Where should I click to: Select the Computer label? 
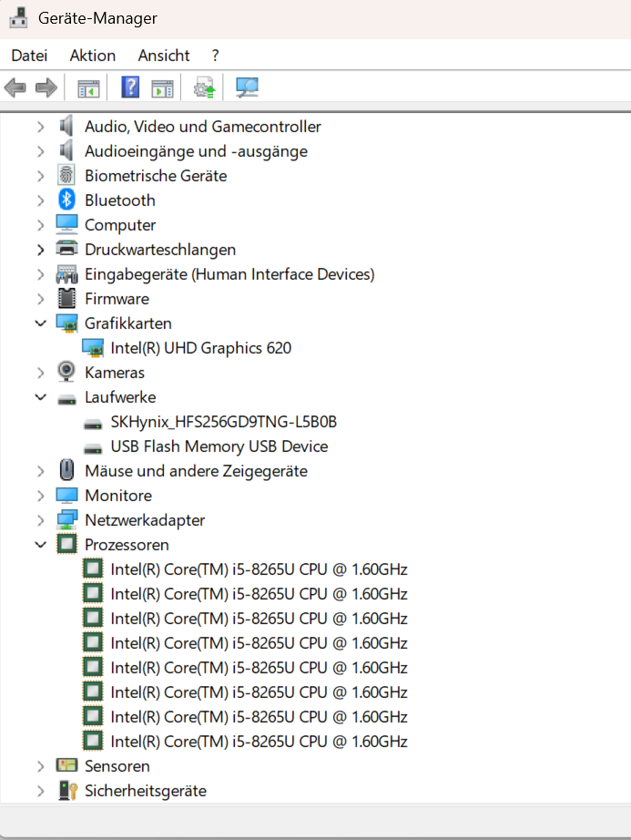(120, 225)
